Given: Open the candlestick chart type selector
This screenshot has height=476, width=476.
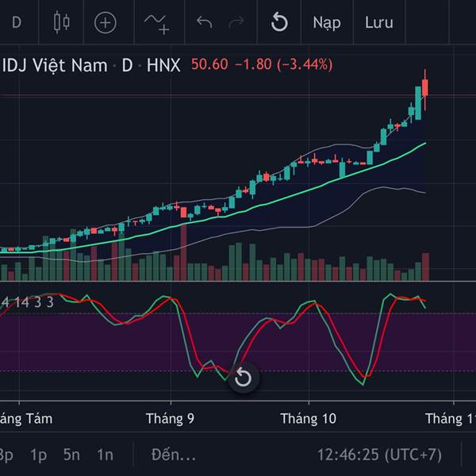Looking at the screenshot, I should tap(62, 22).
